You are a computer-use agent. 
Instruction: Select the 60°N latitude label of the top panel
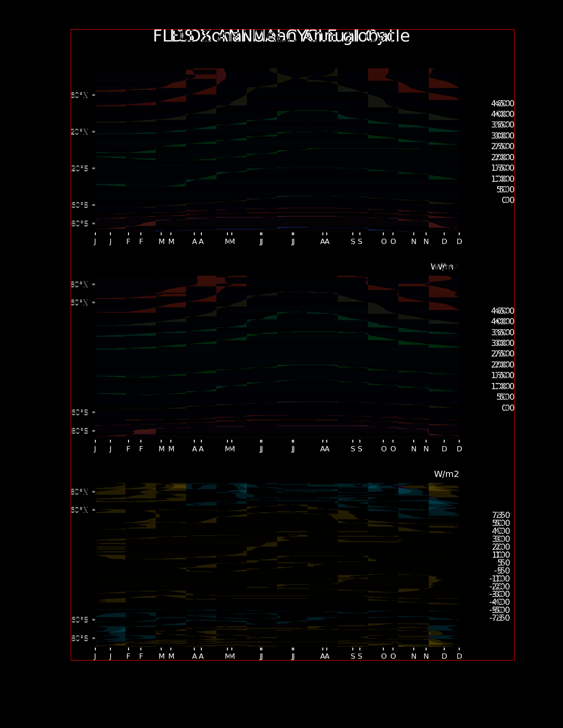click(79, 95)
